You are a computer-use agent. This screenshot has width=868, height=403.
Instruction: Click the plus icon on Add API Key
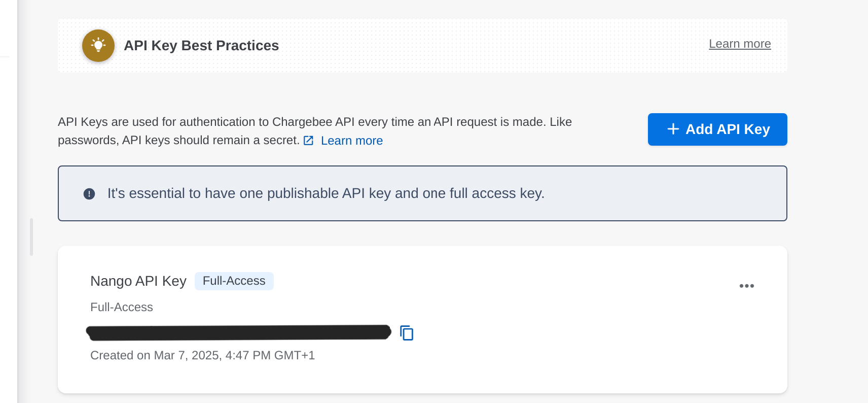point(673,129)
